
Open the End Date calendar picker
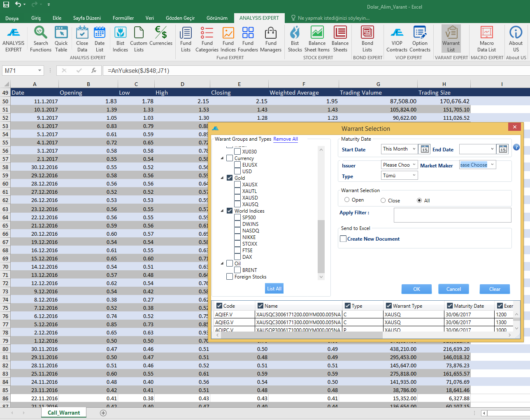click(x=502, y=149)
